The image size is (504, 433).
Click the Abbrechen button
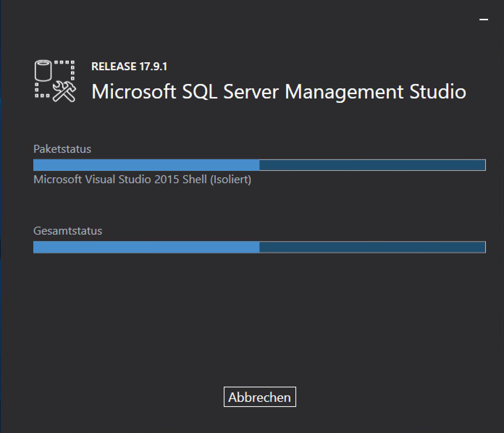click(x=260, y=397)
